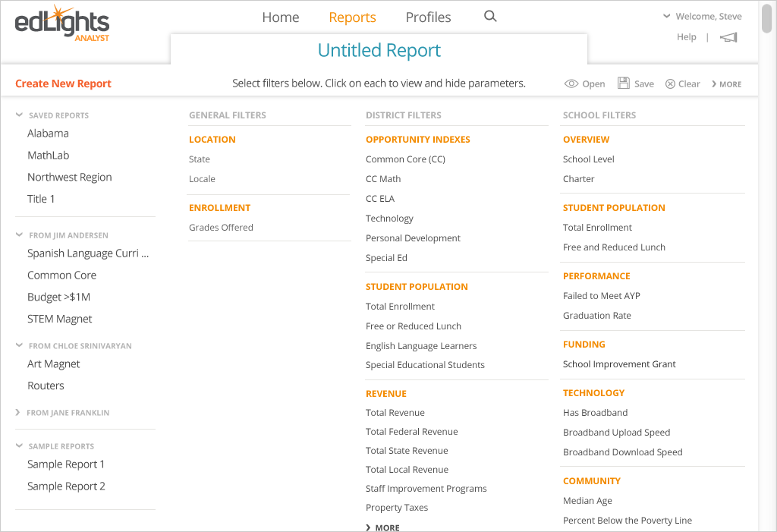The height and width of the screenshot is (532, 777).
Task: Expand the From Jane Franklin section
Action: 18,413
